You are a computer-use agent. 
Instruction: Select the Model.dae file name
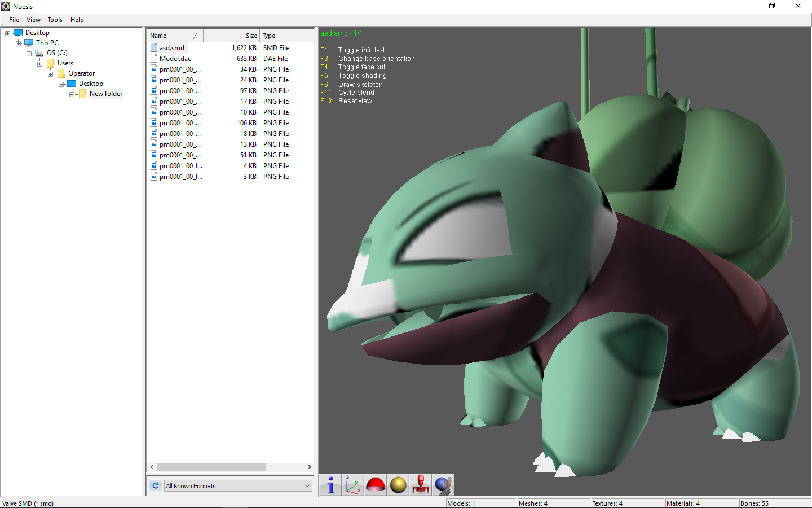175,59
